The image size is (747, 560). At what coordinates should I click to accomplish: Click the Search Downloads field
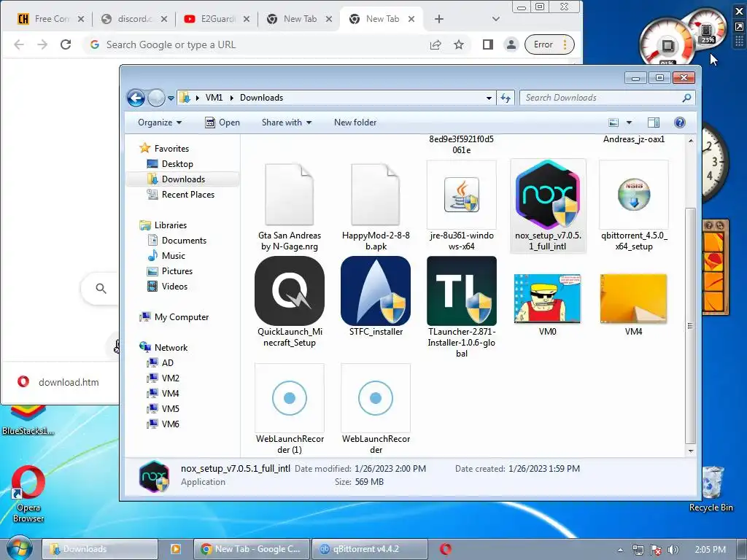point(608,98)
